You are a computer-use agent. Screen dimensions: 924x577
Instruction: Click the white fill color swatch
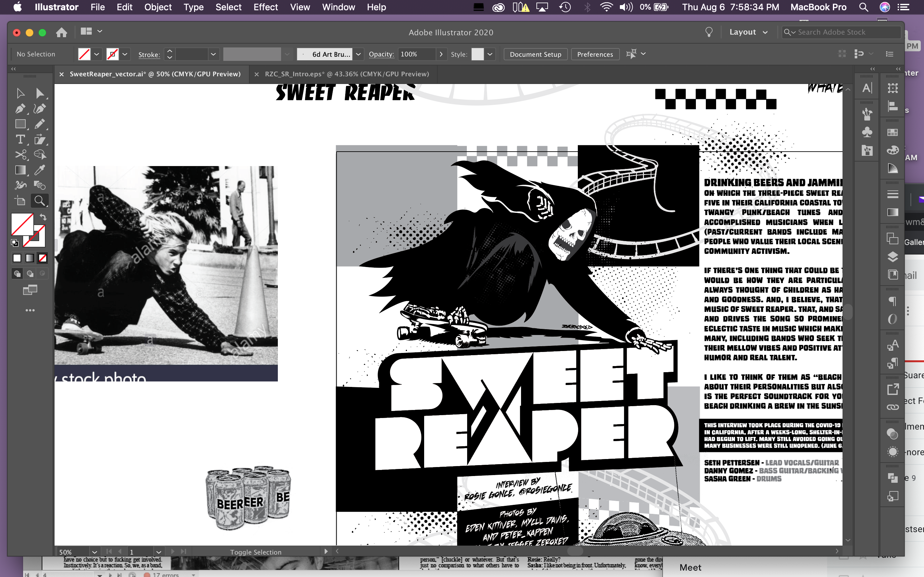[x=17, y=258]
